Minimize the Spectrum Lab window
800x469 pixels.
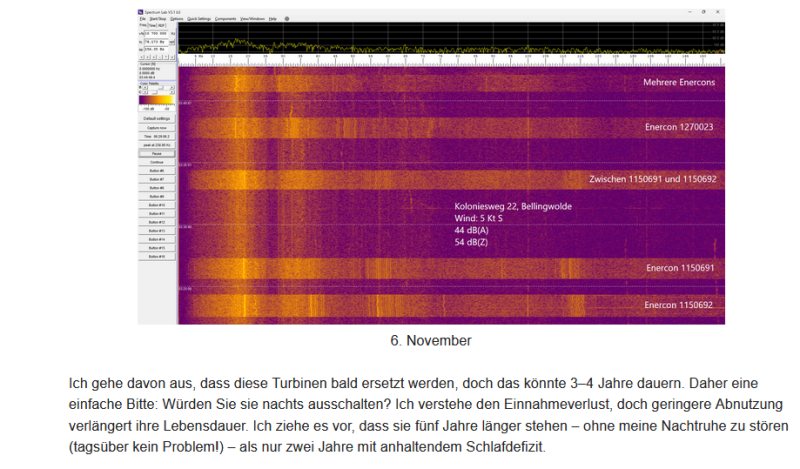point(690,12)
